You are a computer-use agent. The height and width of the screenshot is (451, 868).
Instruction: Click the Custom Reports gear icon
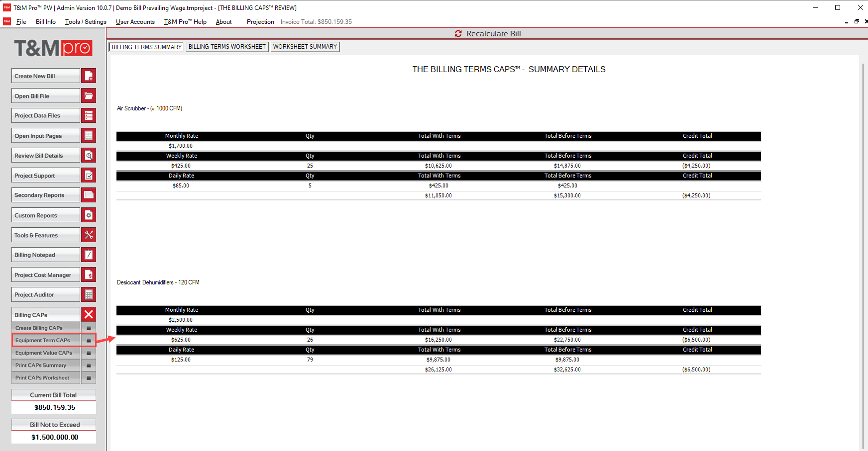pos(89,215)
